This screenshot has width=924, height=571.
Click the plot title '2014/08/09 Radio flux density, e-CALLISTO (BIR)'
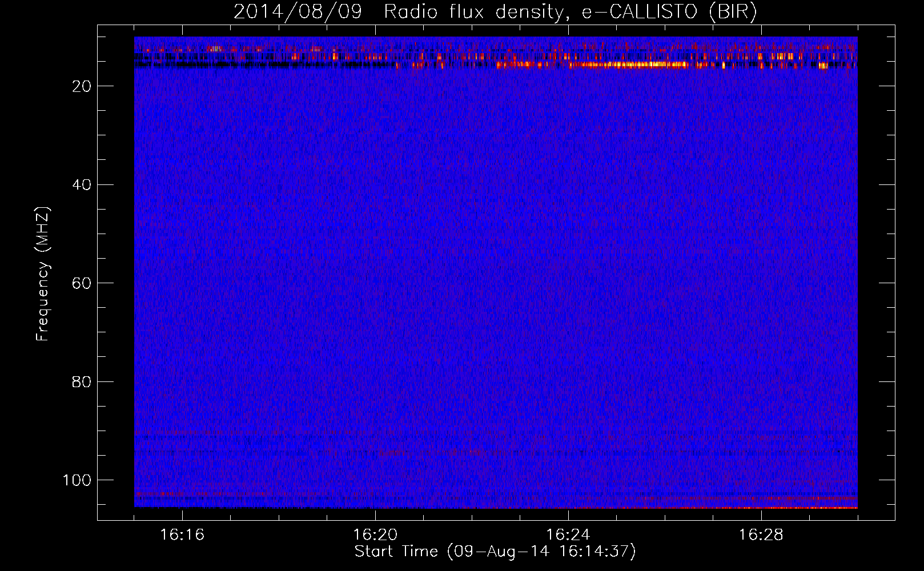[495, 11]
